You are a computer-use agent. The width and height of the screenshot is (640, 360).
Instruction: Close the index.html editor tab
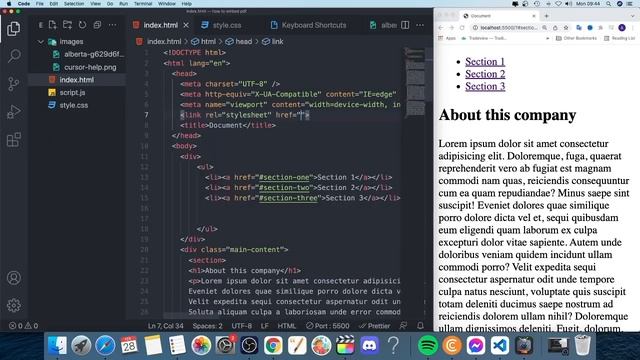pos(186,25)
